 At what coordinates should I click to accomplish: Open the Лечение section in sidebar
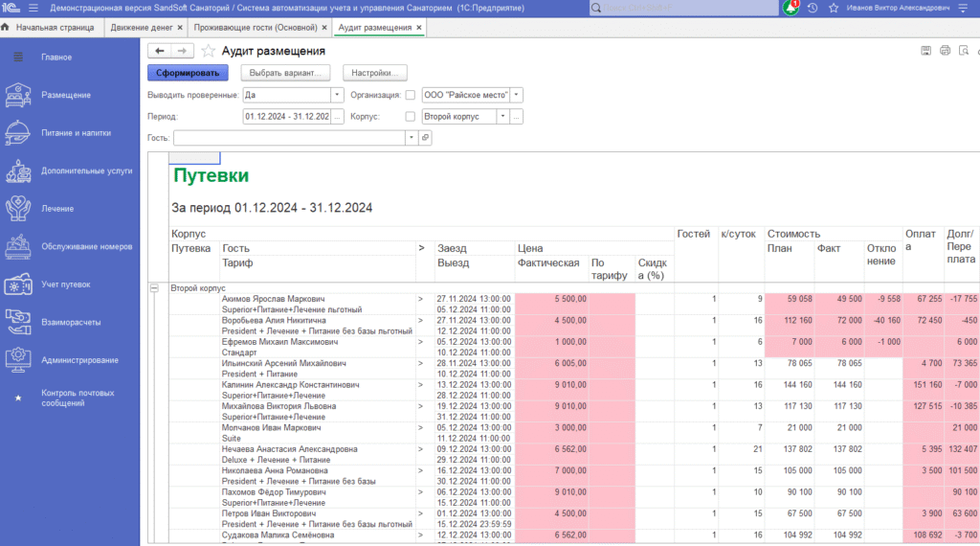pos(57,208)
